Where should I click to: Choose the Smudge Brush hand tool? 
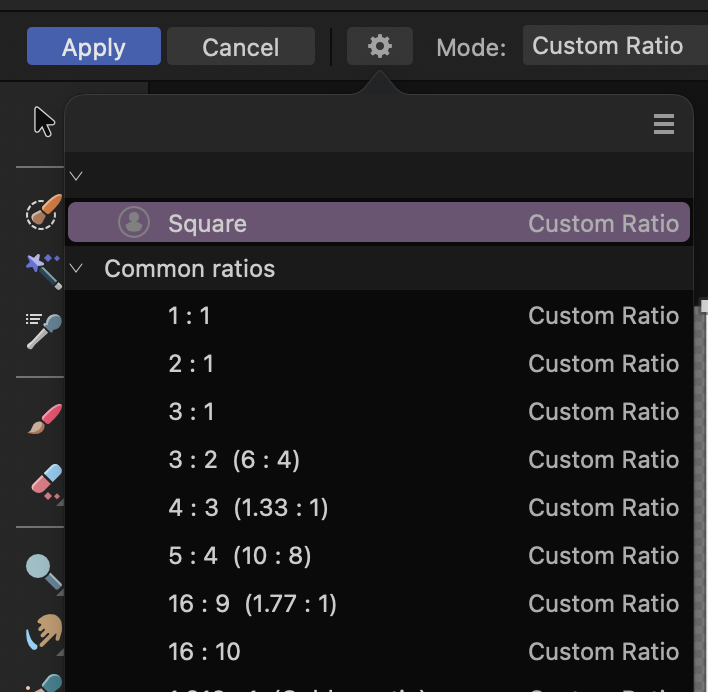(43, 631)
